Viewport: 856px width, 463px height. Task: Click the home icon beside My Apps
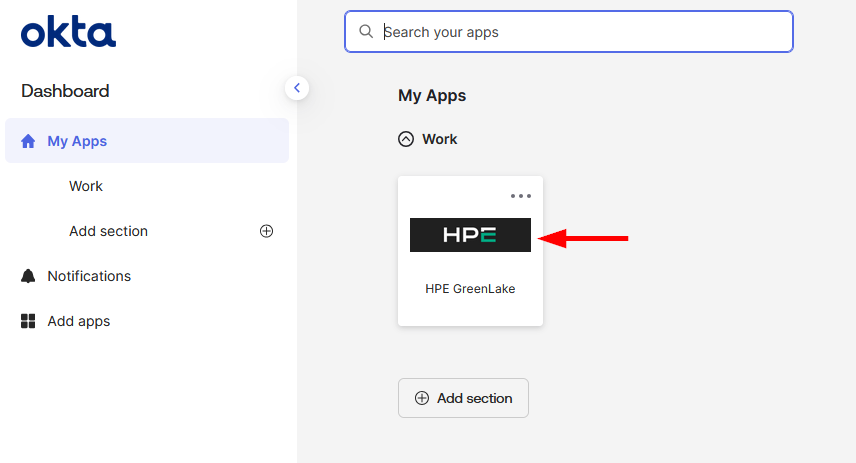(28, 141)
